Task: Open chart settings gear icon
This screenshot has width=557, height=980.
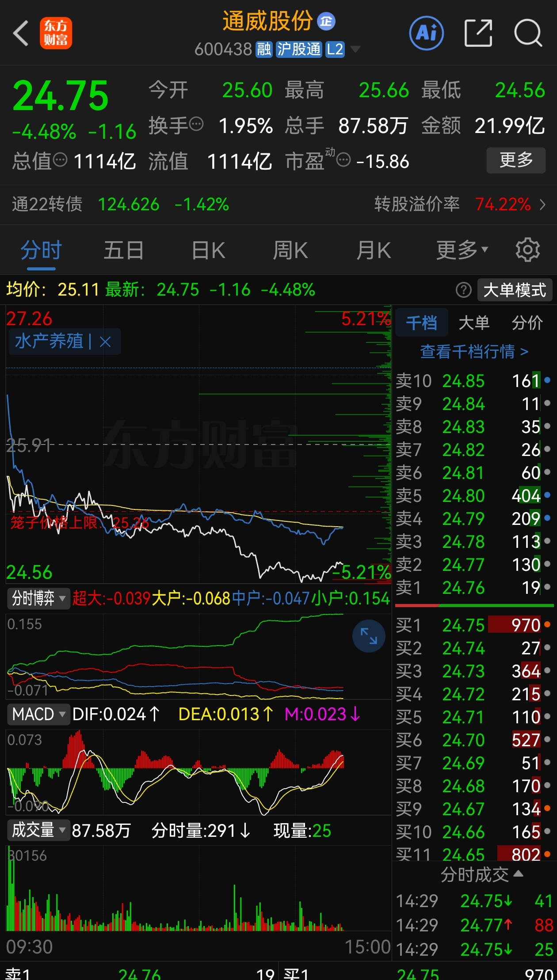Action: coord(527,250)
